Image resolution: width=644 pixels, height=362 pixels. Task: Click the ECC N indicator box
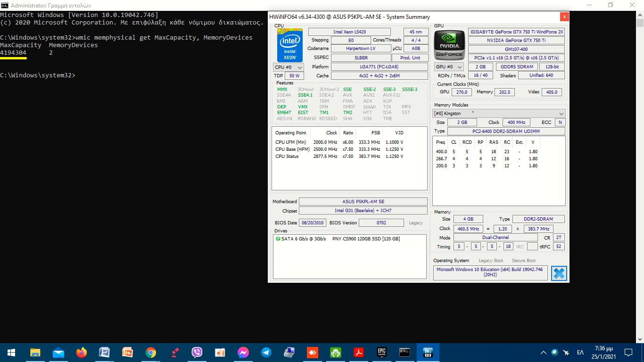click(560, 122)
